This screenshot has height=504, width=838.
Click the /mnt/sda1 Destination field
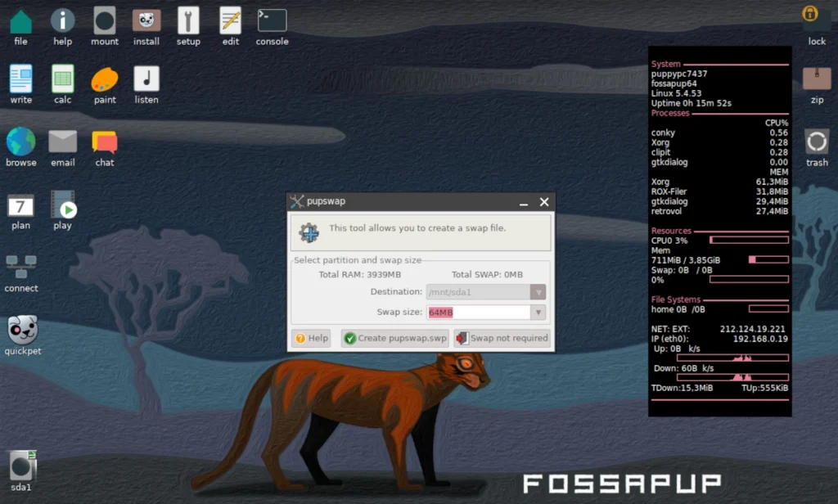[478, 292]
